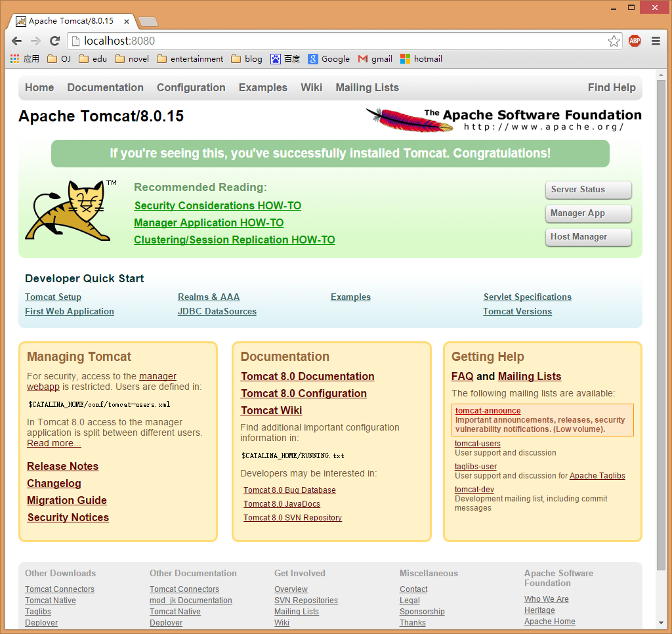The height and width of the screenshot is (634, 672).
Task: Open the tomcat-announce mailing list link
Action: pos(488,411)
